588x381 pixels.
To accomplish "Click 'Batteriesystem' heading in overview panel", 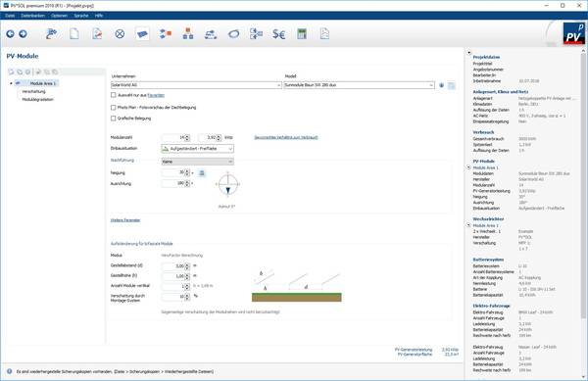I will [x=488, y=260].
